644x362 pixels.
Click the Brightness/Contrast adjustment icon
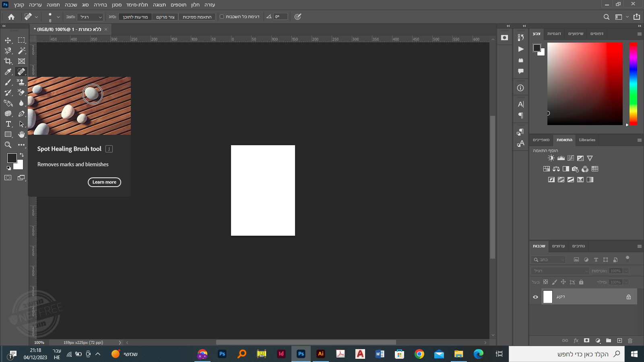(551, 158)
